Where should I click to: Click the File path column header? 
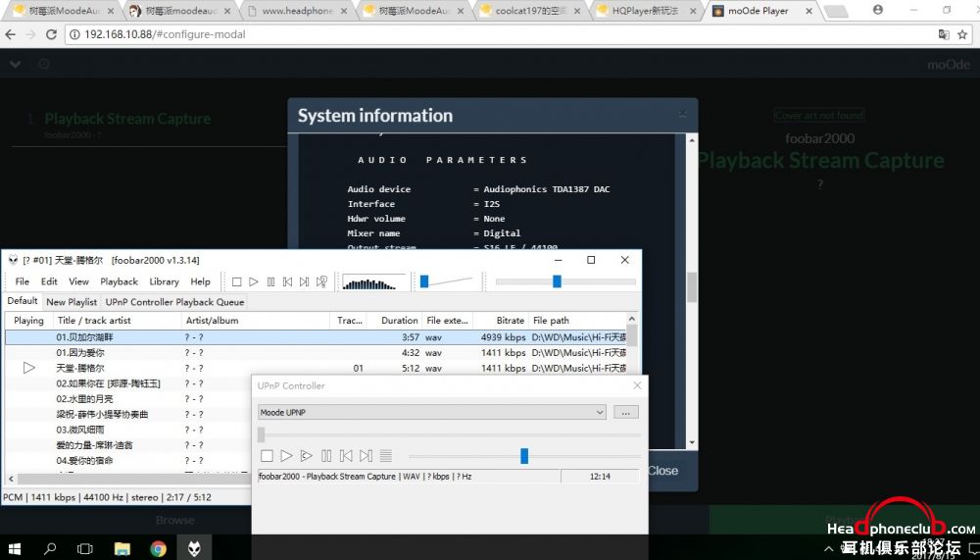tap(578, 321)
